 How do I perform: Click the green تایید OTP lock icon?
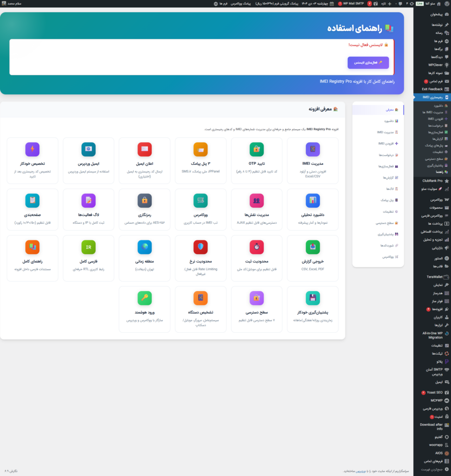click(257, 149)
